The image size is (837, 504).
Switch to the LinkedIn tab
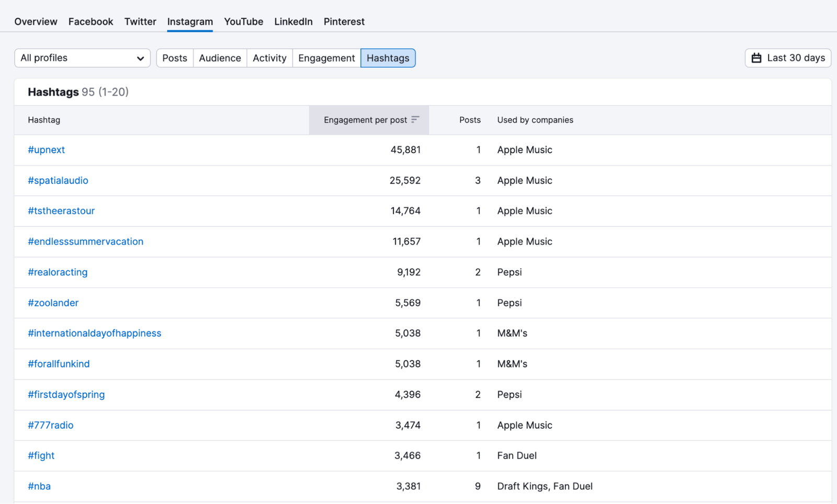pos(293,21)
